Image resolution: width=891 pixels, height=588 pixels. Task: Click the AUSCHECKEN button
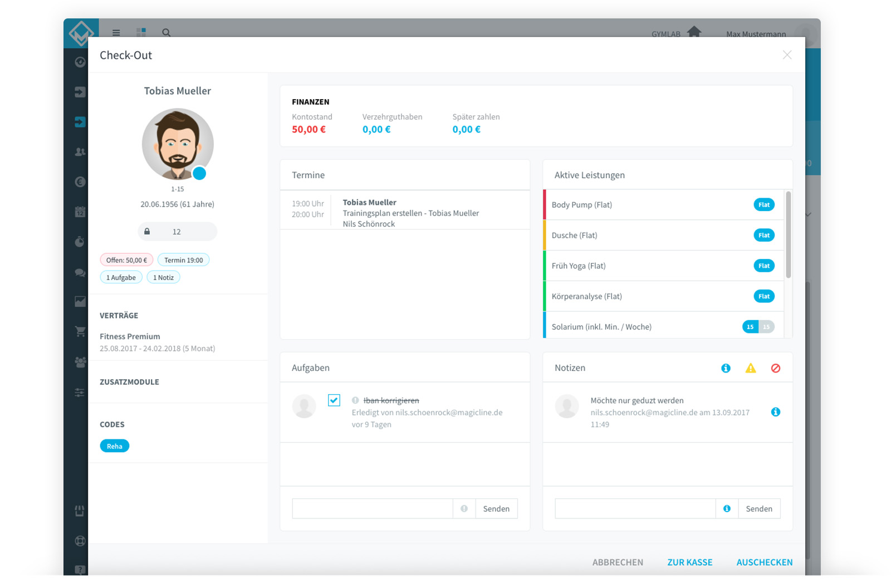[x=765, y=562]
